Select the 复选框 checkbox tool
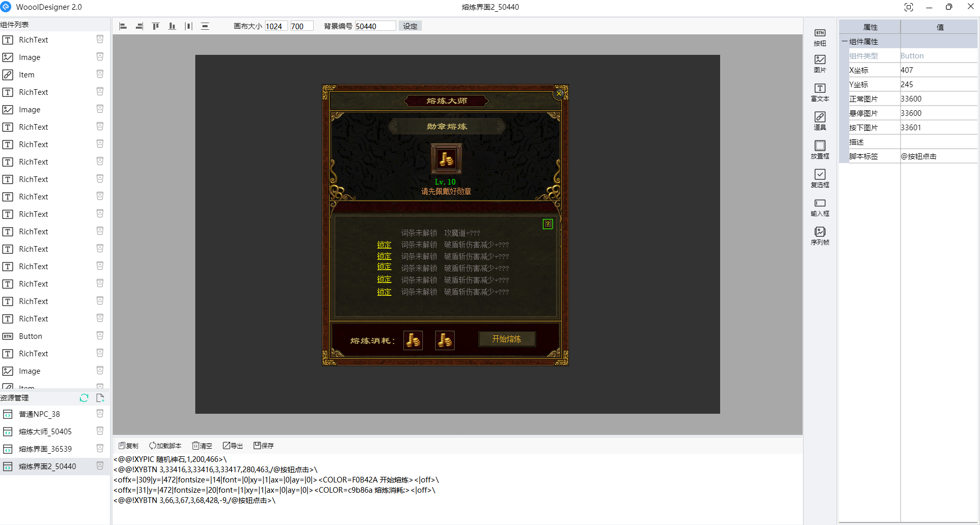Image resolution: width=980 pixels, height=525 pixels. (820, 178)
